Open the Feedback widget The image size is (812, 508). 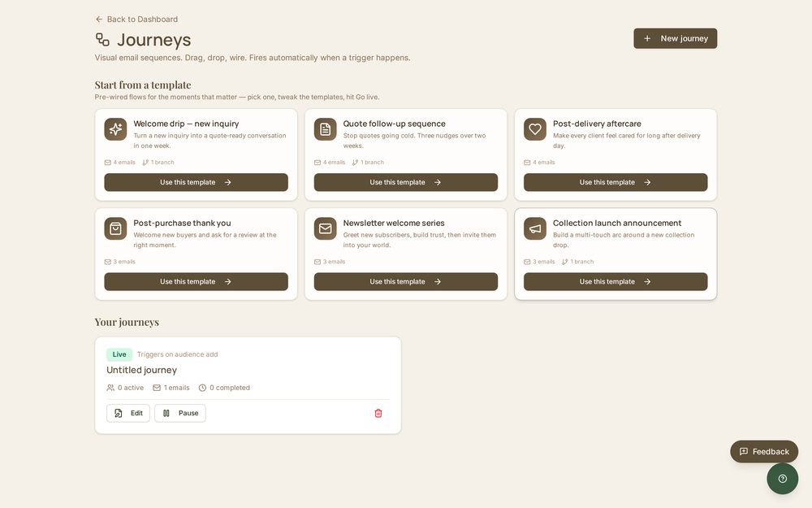pos(764,451)
